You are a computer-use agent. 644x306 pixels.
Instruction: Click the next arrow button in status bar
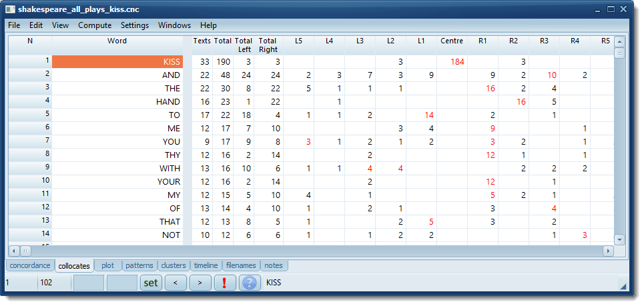point(200,283)
